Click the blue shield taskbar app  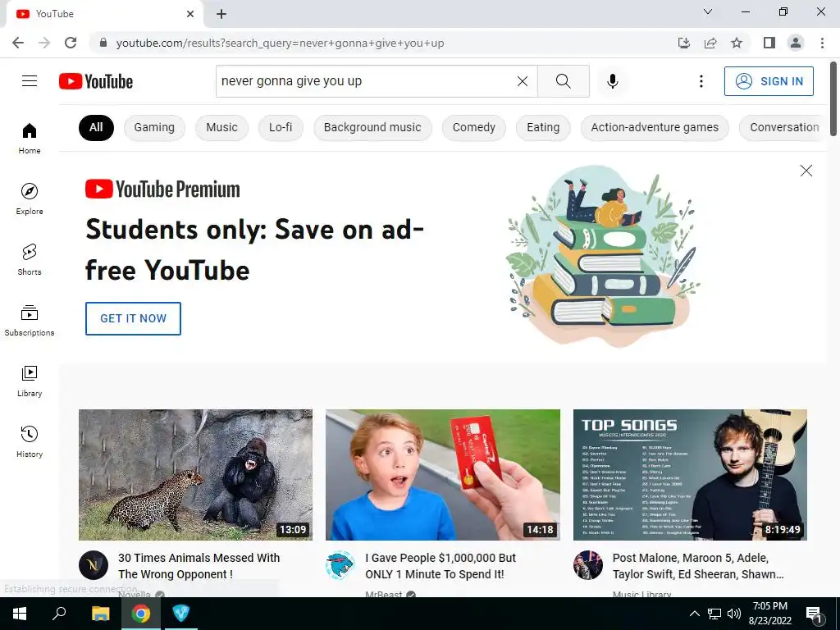[x=180, y=614]
